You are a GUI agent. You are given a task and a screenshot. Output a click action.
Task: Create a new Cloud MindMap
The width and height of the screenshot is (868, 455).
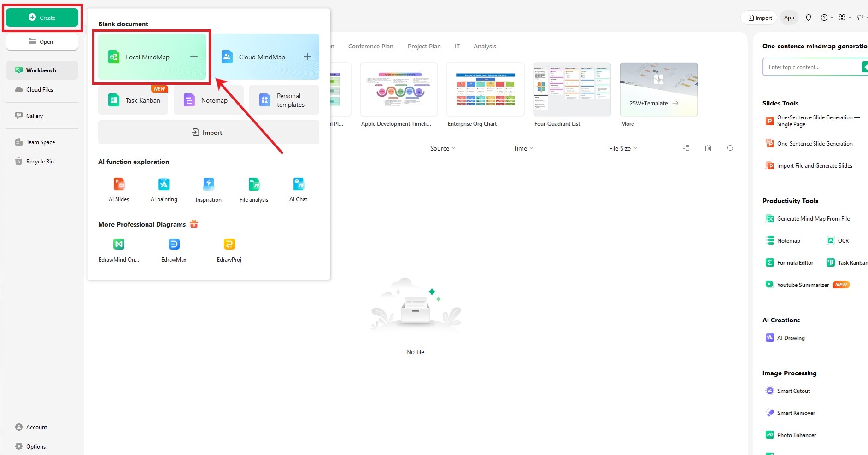(265, 57)
